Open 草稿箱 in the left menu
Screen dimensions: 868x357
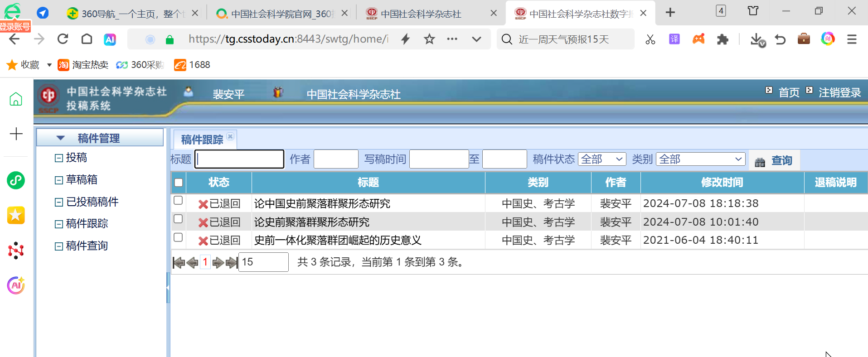82,180
